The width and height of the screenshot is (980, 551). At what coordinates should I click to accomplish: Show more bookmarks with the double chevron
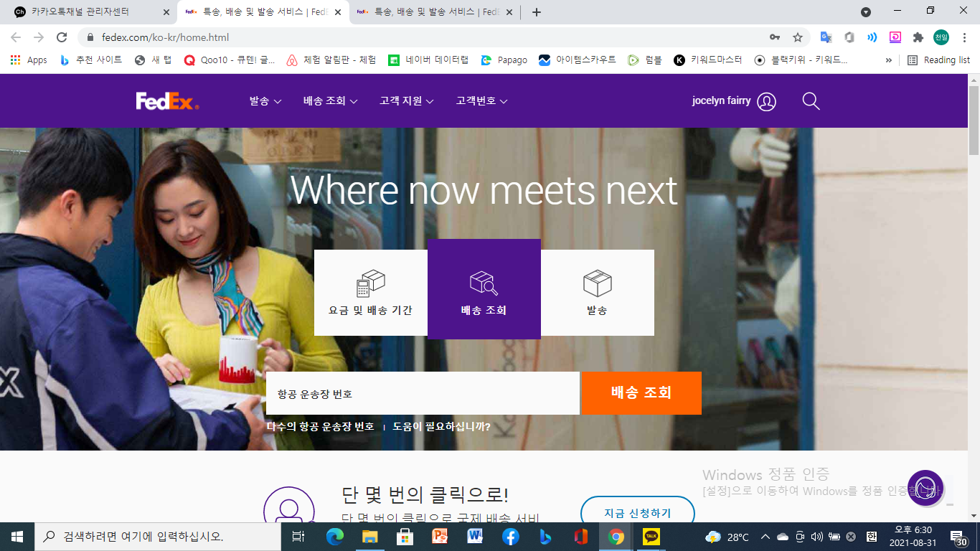click(x=889, y=60)
